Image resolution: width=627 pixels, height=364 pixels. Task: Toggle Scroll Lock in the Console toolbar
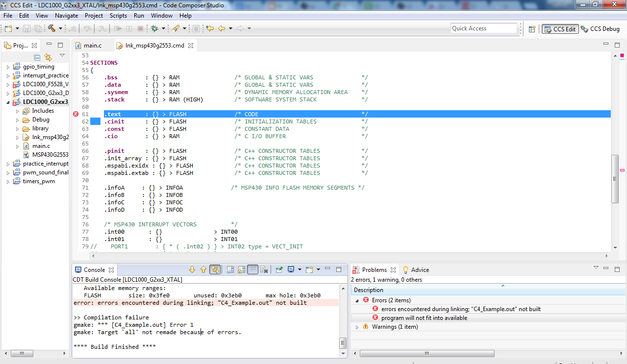240,269
